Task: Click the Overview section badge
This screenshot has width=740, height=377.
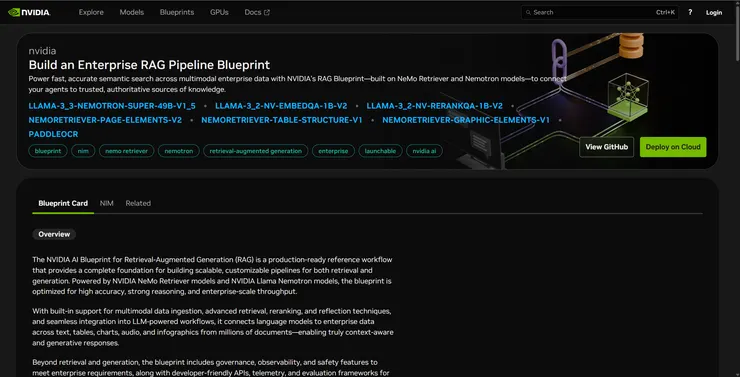Action: (54, 234)
